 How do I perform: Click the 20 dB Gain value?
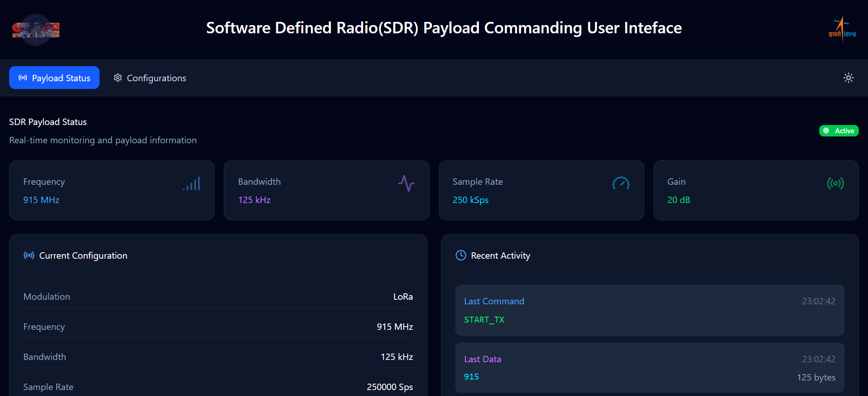click(679, 200)
